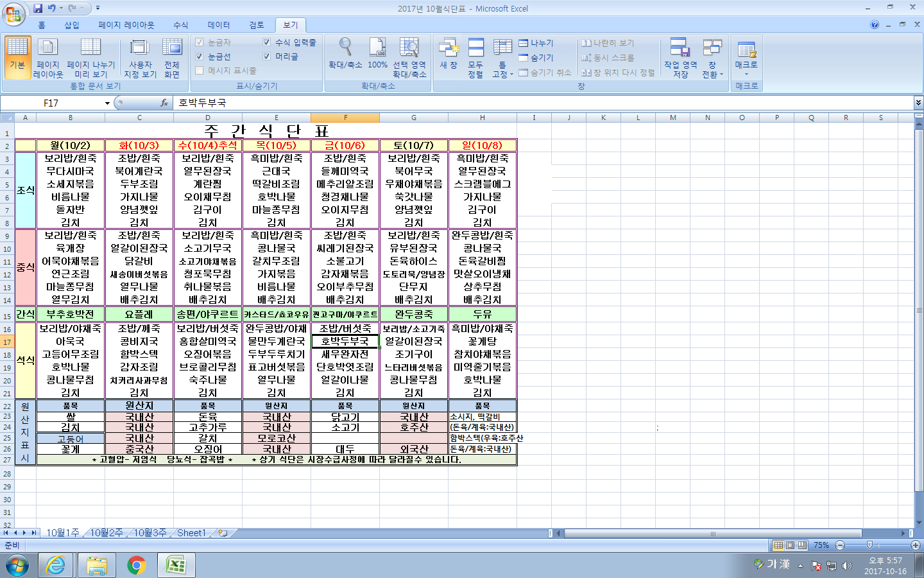Select the 10월2주 sheet tab
This screenshot has width=924, height=578.
click(106, 533)
